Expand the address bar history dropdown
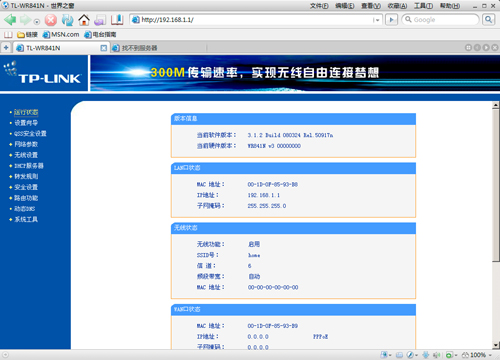 [x=377, y=20]
